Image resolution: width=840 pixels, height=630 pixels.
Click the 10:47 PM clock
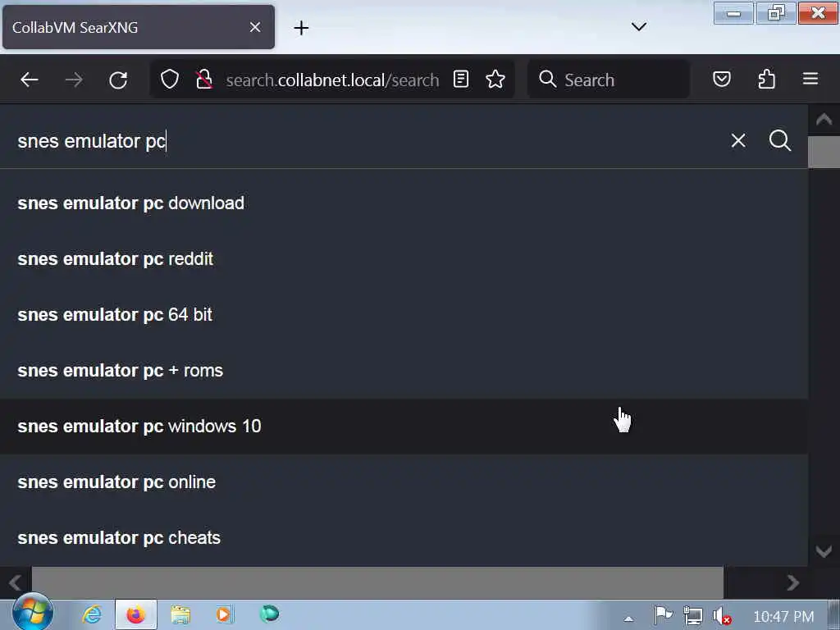(x=783, y=617)
